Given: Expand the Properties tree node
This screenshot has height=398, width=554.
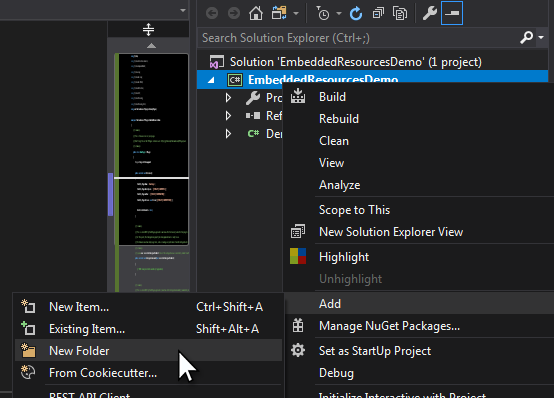Looking at the screenshot, I should pos(229,98).
